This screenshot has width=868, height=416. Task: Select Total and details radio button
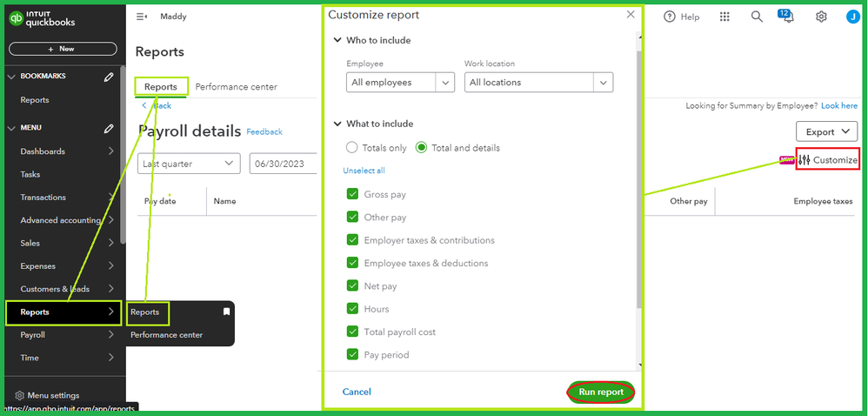(x=421, y=148)
